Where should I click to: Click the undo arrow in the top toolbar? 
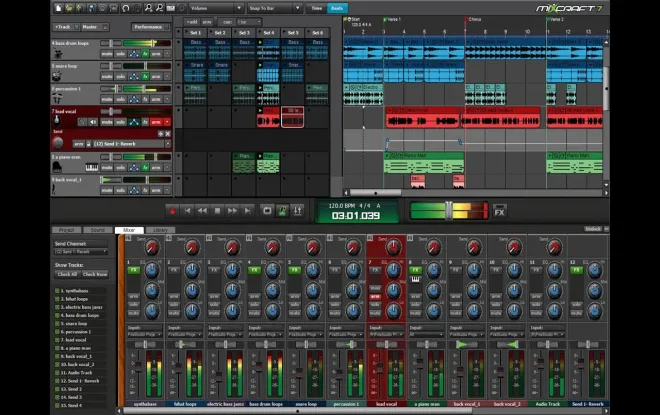(x=125, y=8)
